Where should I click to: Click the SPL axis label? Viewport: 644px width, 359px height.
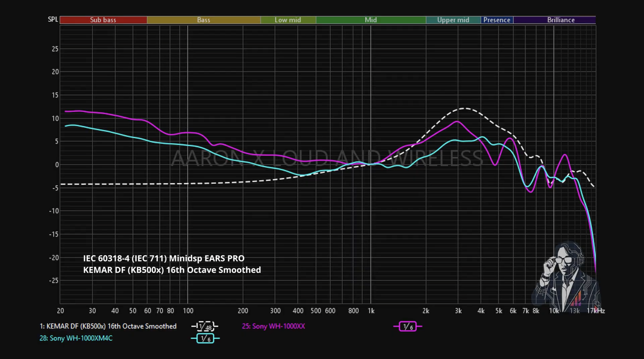click(53, 20)
